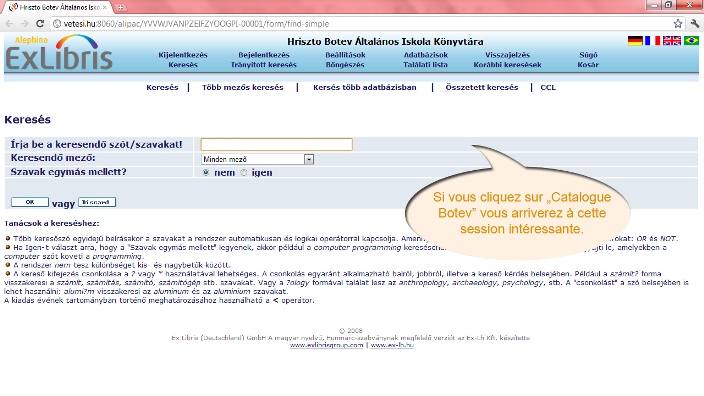This screenshot has width=704, height=396.
Task: Open Visszajelzés in the header menu
Action: tap(507, 55)
